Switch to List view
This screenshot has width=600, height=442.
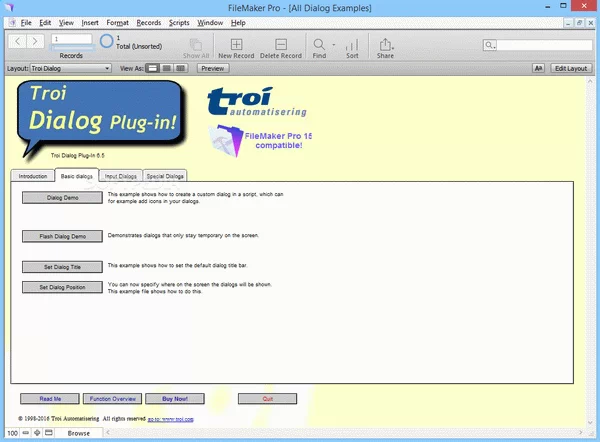pos(166,69)
